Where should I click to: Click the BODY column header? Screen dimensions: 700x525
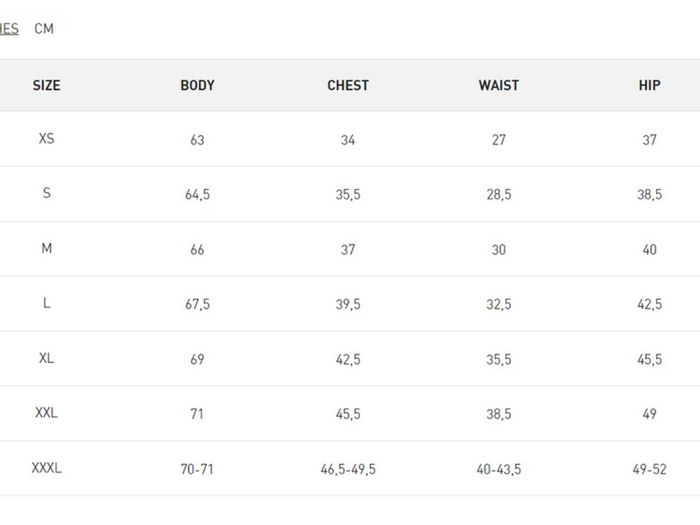click(197, 85)
